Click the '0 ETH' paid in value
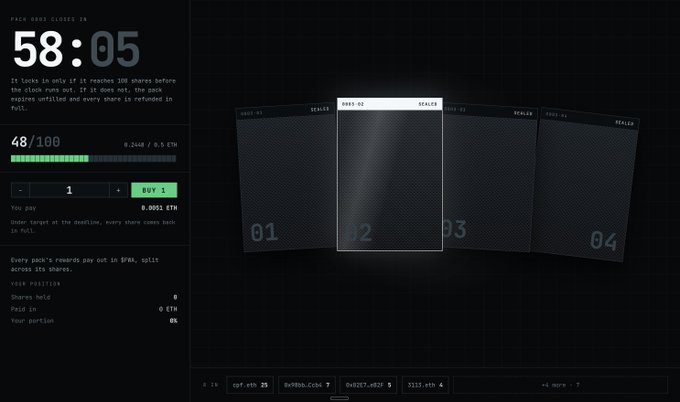 [x=168, y=309]
